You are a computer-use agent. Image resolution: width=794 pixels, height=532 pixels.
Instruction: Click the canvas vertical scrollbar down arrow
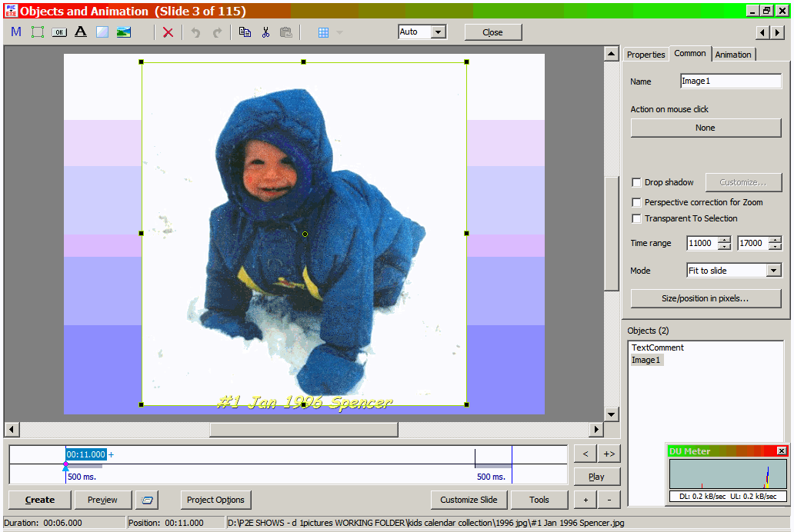pos(612,414)
